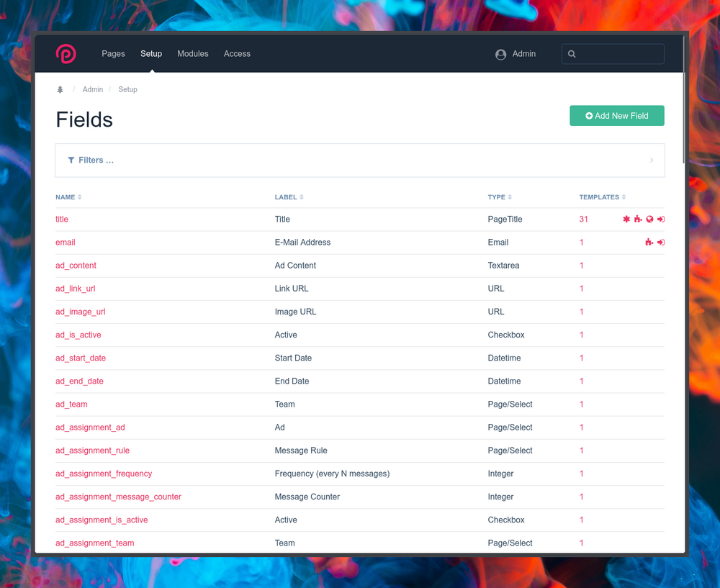720x588 pixels.
Task: Expand the Filters panel
Action: 360,160
